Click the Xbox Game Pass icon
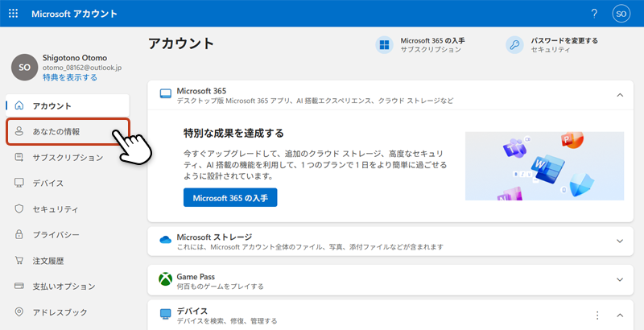This screenshot has width=644, height=330. [165, 279]
